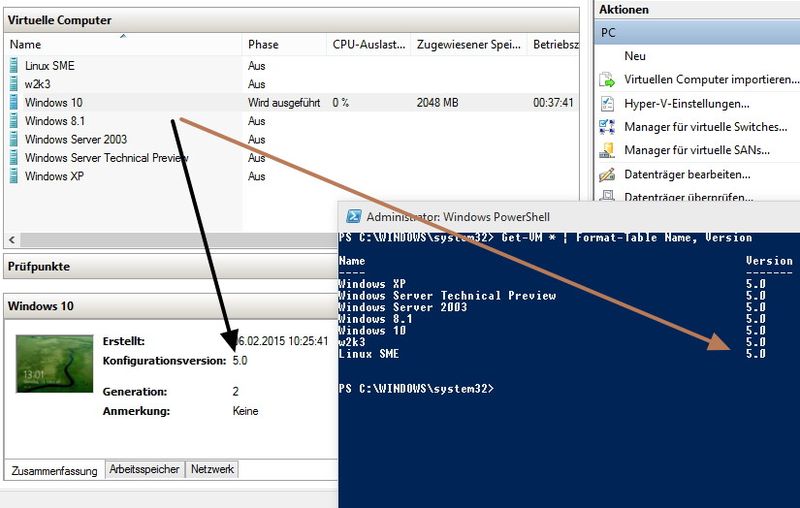The image size is (800, 508).
Task: Select the running Windows 10 row
Action: [291, 103]
